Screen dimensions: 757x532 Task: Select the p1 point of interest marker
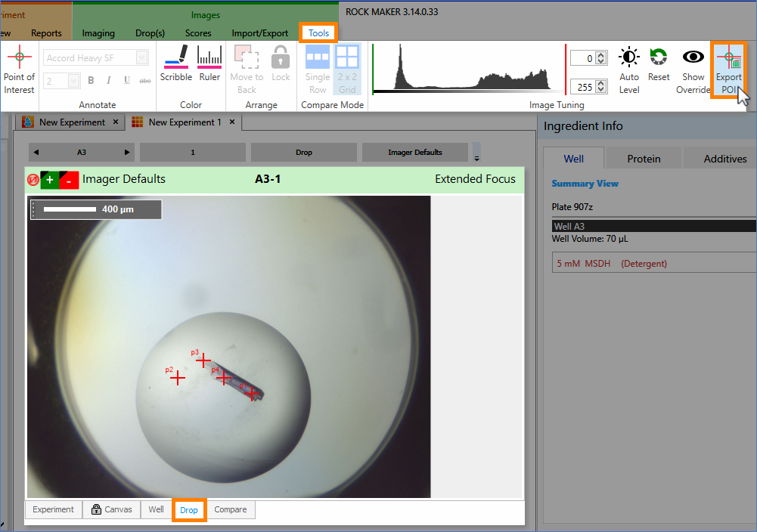click(252, 394)
